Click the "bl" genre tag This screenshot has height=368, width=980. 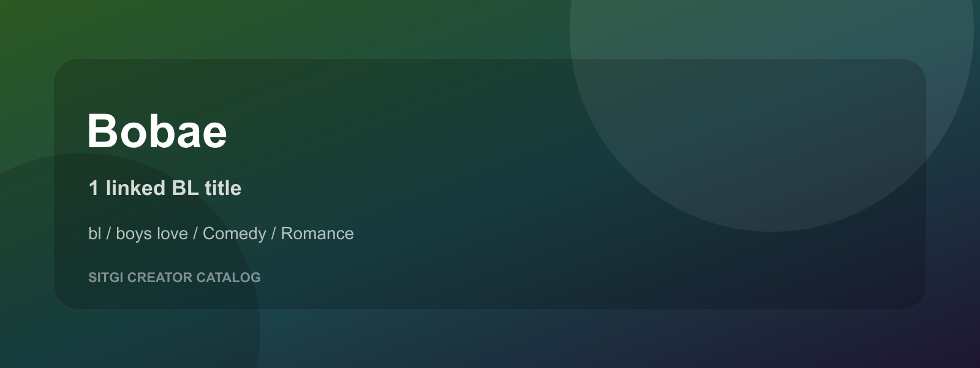pyautogui.click(x=94, y=234)
